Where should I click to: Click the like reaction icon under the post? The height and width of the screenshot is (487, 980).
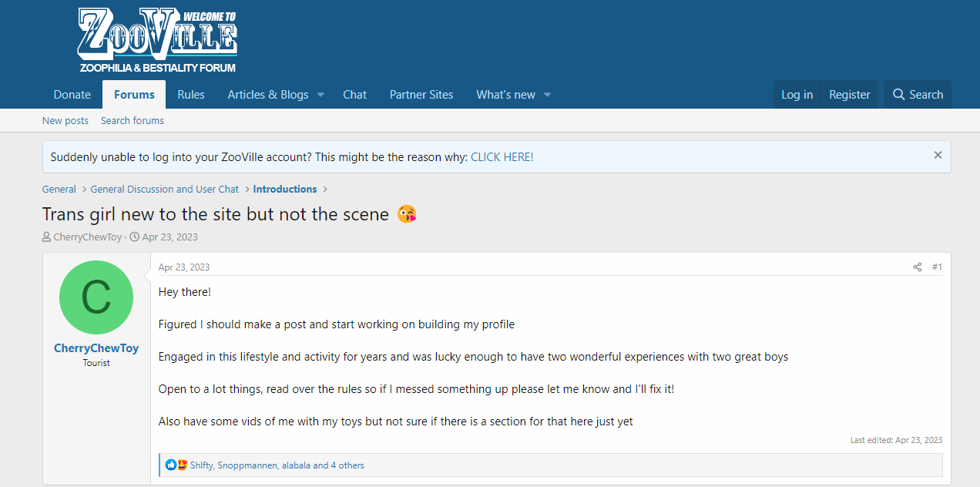[171, 465]
